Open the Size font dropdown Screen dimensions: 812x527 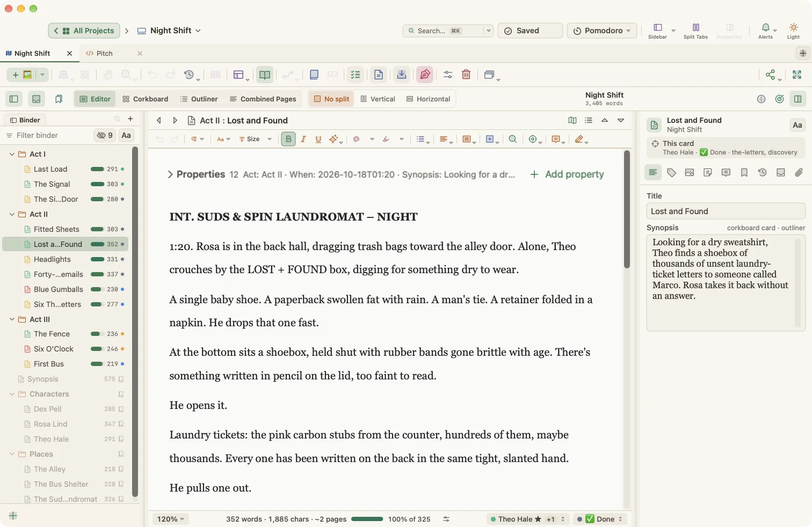255,139
